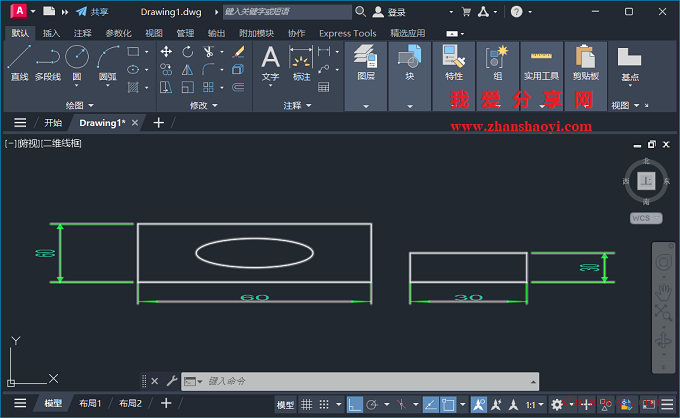Toggle polar tracking in status bar
Screen dimensions: 680x418
pos(372,405)
